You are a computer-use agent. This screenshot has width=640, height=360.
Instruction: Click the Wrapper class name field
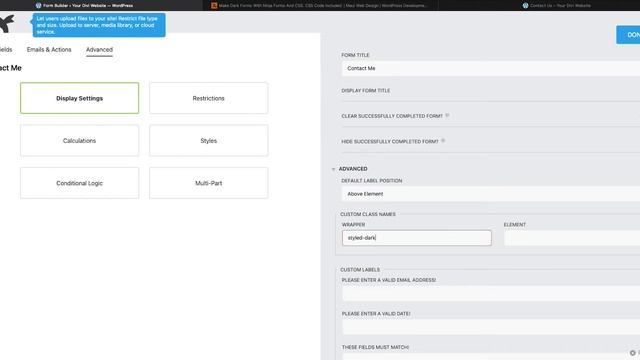(x=417, y=238)
